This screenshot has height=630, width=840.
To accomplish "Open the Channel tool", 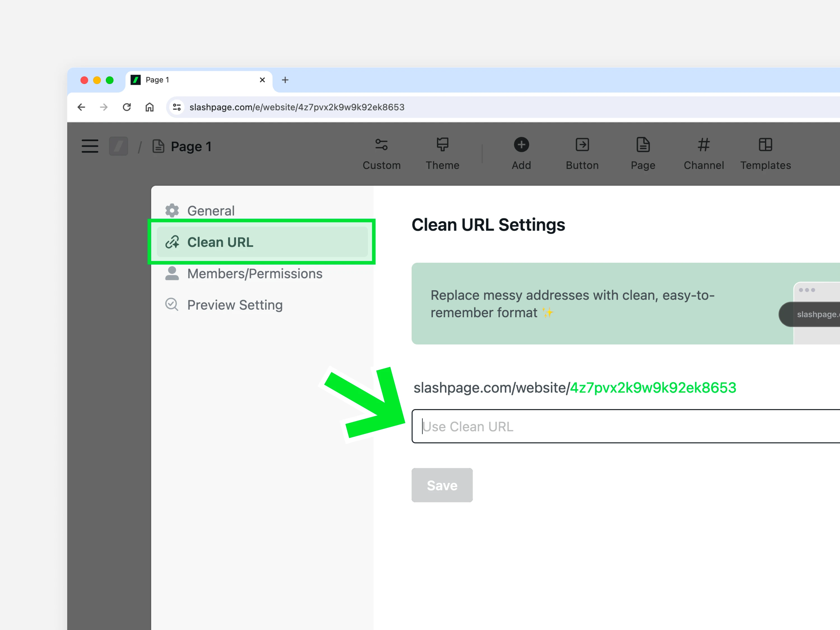I will point(704,154).
